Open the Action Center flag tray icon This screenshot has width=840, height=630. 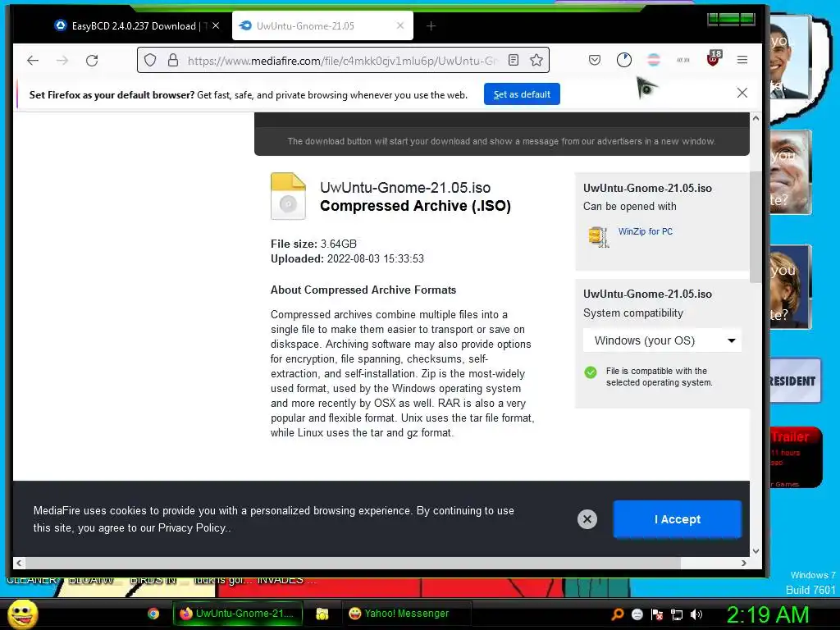(x=657, y=614)
